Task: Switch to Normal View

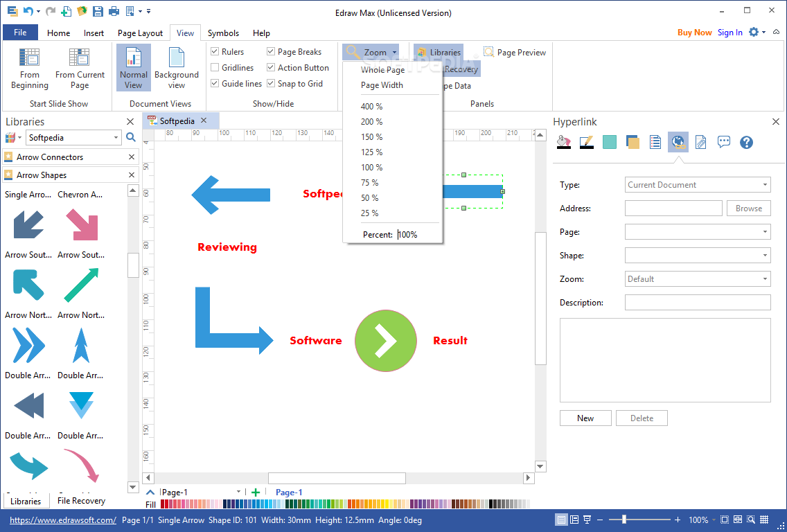Action: pos(134,68)
